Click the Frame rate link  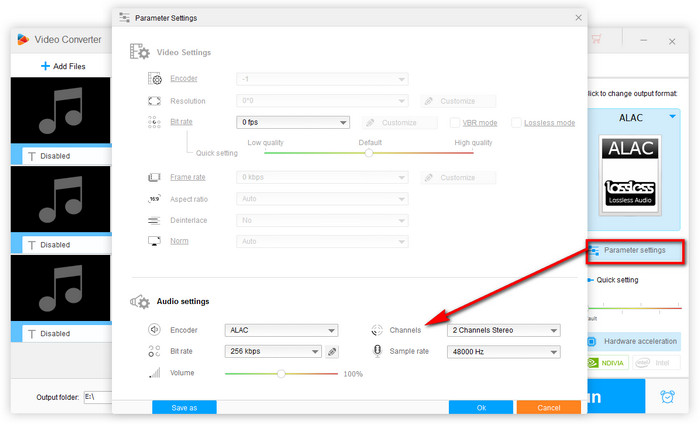click(188, 177)
